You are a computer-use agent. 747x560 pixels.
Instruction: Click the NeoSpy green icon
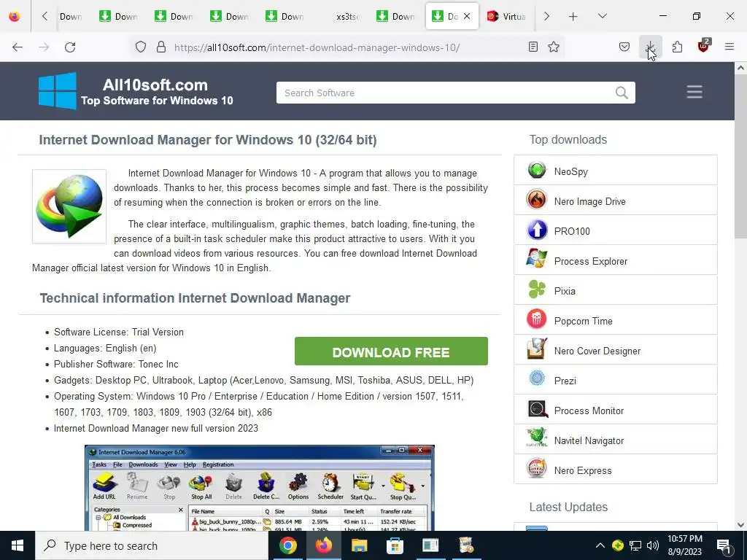537,170
